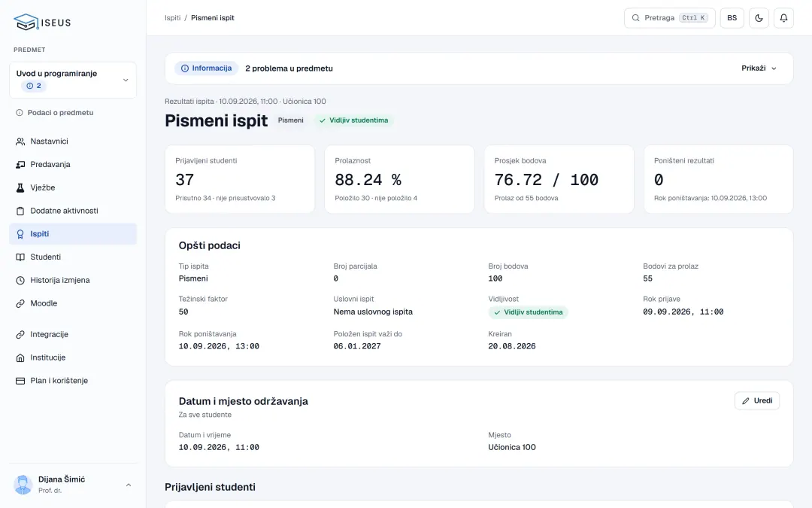812x508 pixels.
Task: Click the problem count badge showing 2
Action: tap(34, 86)
